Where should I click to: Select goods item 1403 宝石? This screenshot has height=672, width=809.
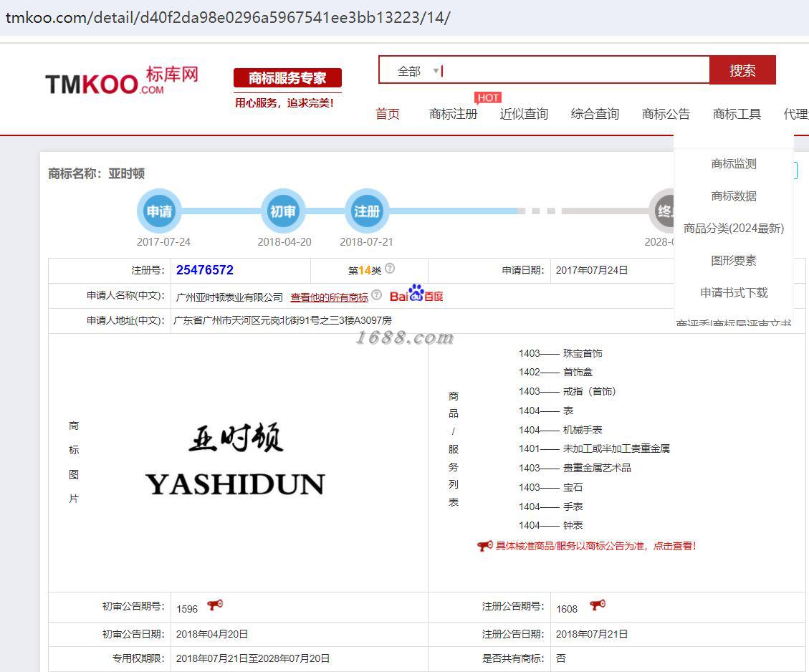point(550,487)
